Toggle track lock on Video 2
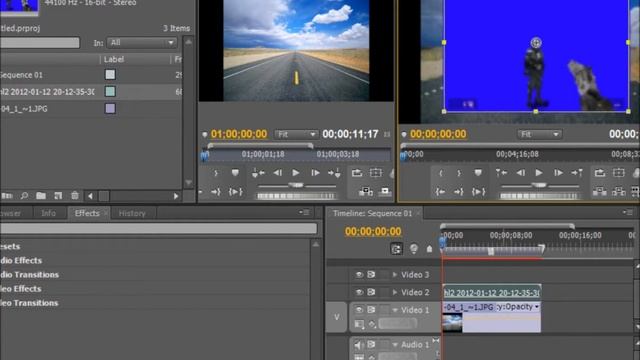 tap(384, 292)
